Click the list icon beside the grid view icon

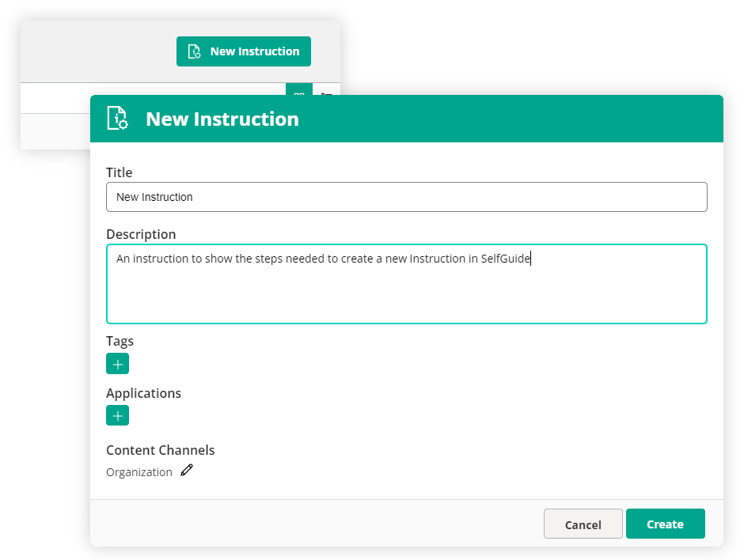tap(328, 96)
